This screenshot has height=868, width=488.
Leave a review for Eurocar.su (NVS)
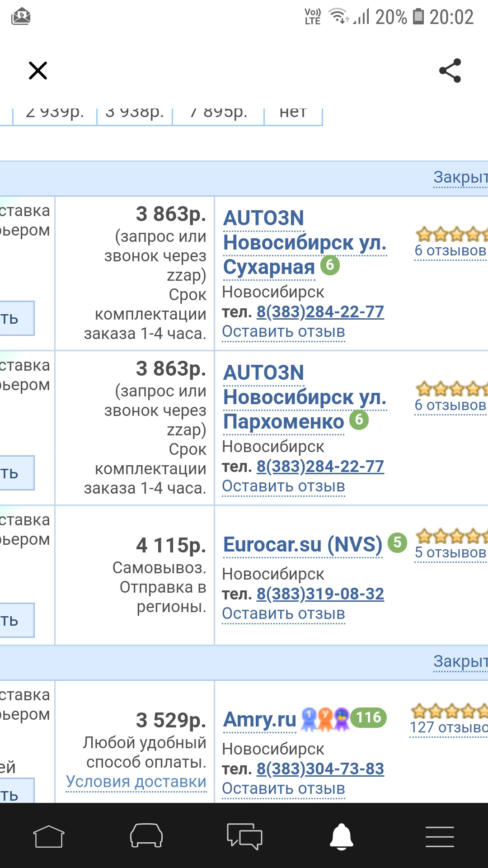tap(283, 613)
